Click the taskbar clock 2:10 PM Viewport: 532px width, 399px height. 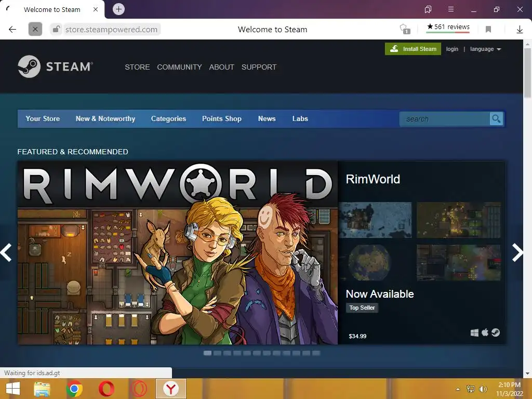coord(509,385)
